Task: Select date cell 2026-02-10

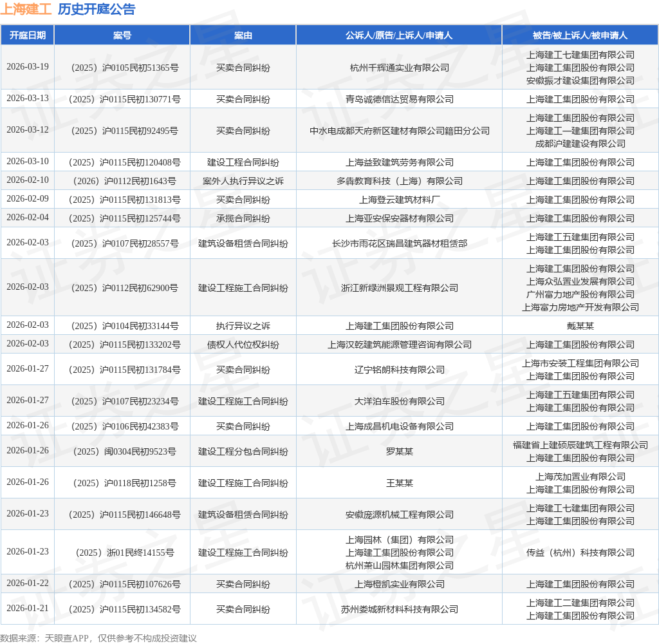Action: pyautogui.click(x=27, y=180)
